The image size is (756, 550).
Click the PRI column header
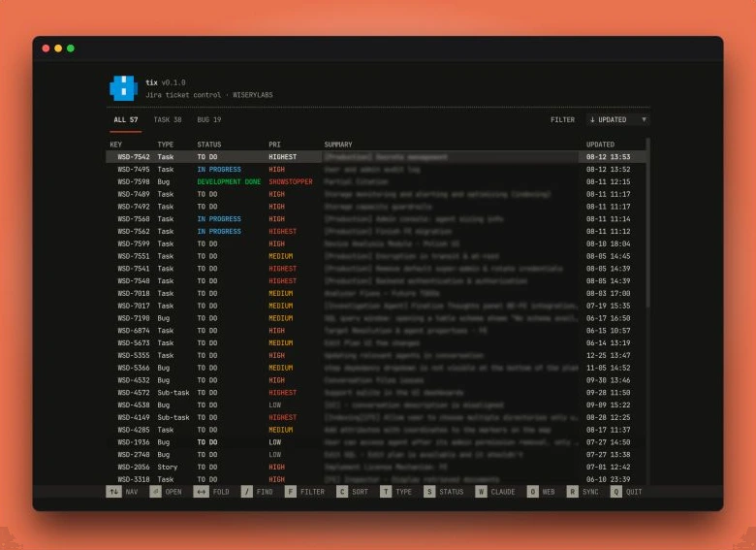[x=274, y=145]
